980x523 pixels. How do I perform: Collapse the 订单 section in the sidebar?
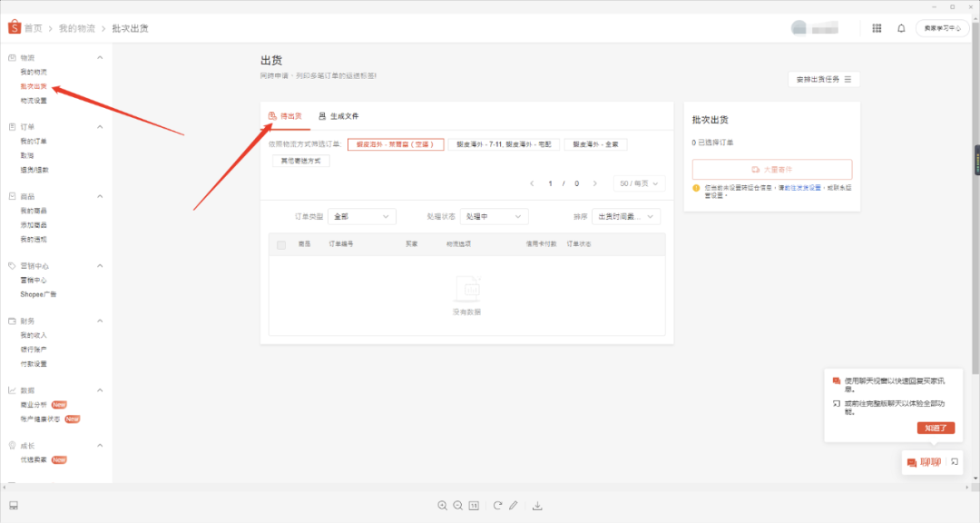[100, 124]
